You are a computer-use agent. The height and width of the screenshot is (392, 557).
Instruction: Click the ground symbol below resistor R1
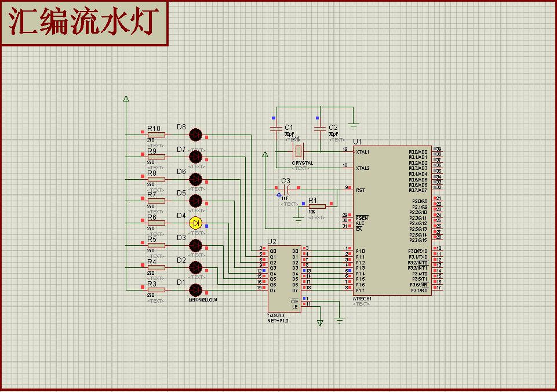(x=298, y=220)
